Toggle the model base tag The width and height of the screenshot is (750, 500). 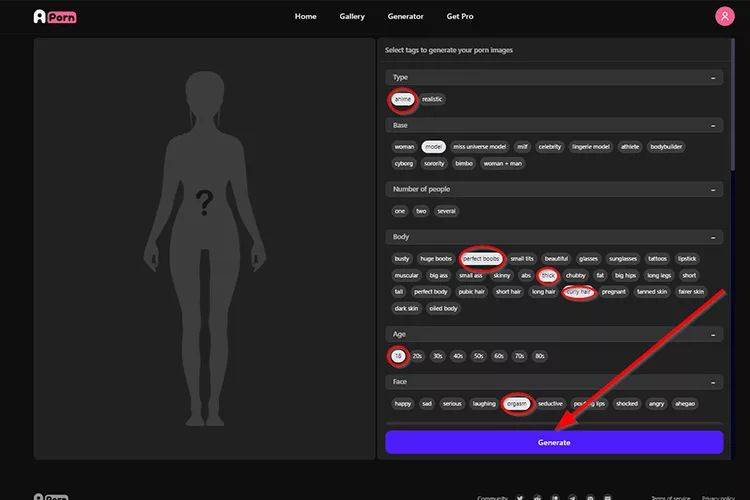(433, 147)
